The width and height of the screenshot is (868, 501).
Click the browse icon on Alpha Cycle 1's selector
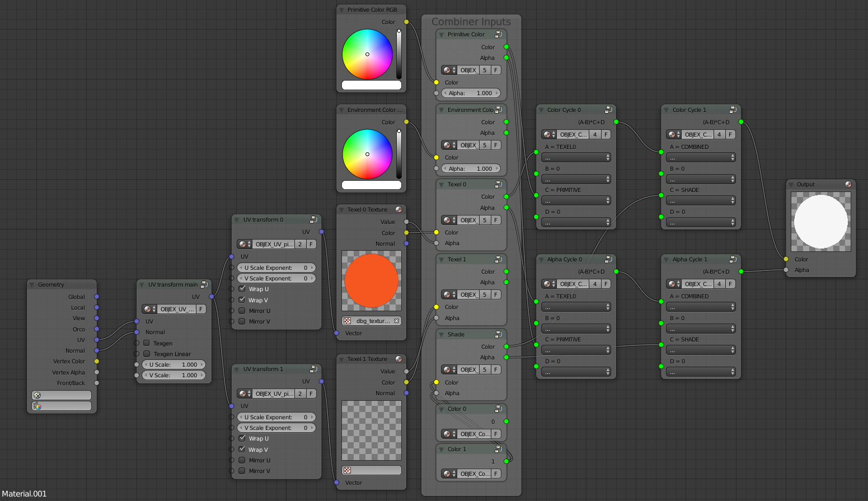tap(673, 284)
